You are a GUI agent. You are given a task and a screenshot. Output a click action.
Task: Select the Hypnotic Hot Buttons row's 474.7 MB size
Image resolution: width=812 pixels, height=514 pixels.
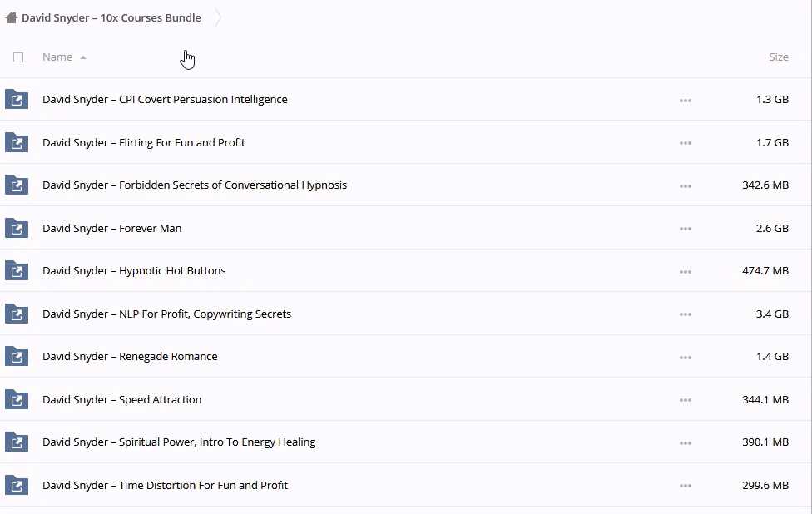(765, 271)
